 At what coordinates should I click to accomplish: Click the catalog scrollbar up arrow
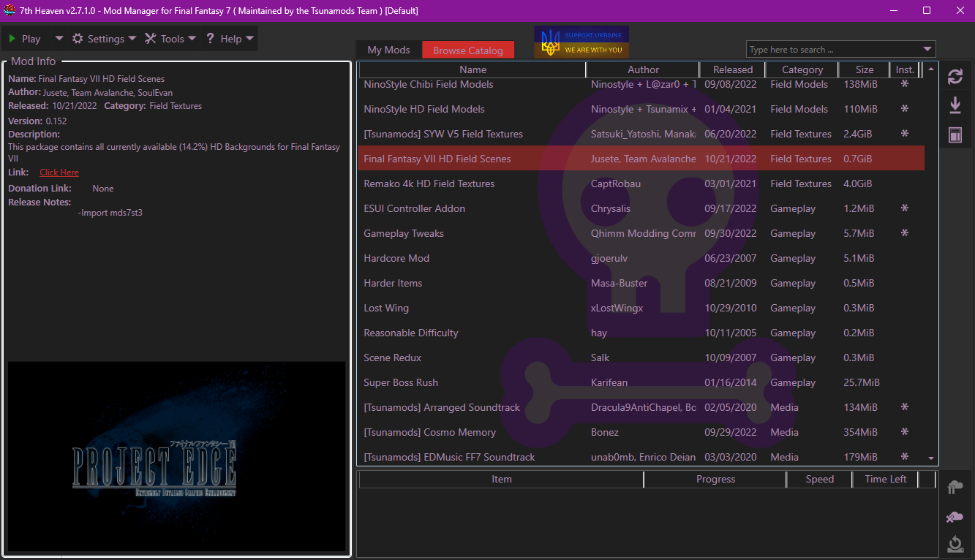pos(931,70)
